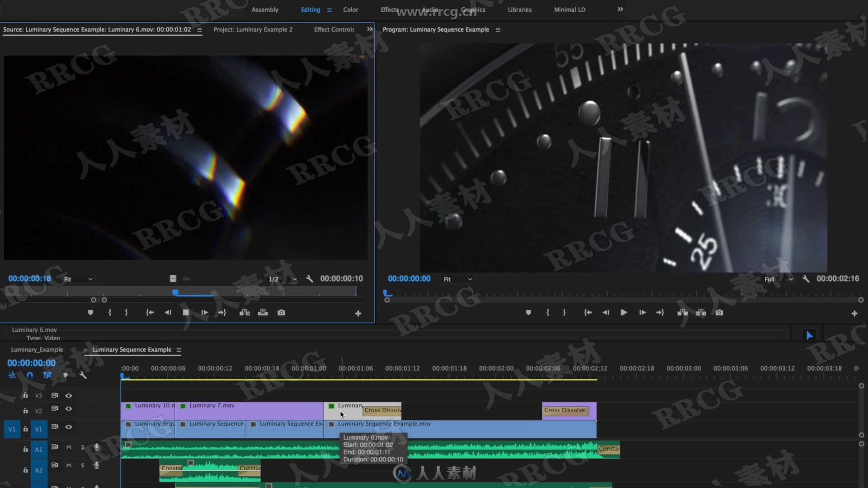Switch to Color workspace
Image resolution: width=868 pixels, height=488 pixels.
(351, 10)
